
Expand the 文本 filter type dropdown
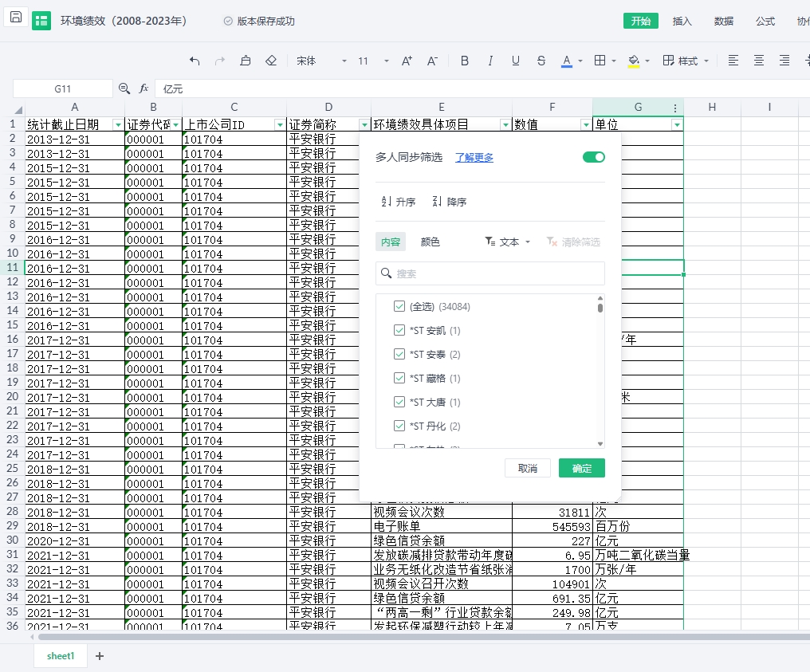click(x=508, y=242)
